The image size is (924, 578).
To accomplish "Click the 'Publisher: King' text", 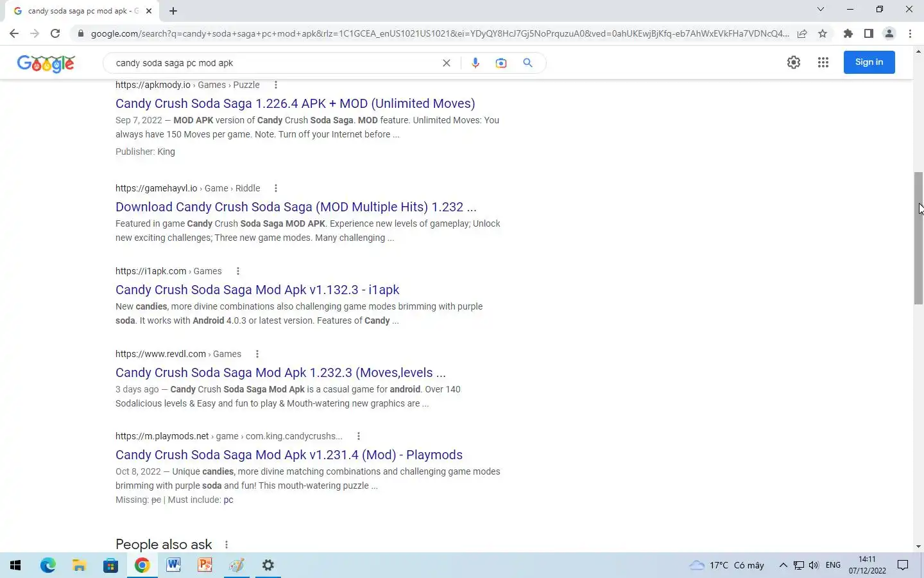I will tap(145, 152).
